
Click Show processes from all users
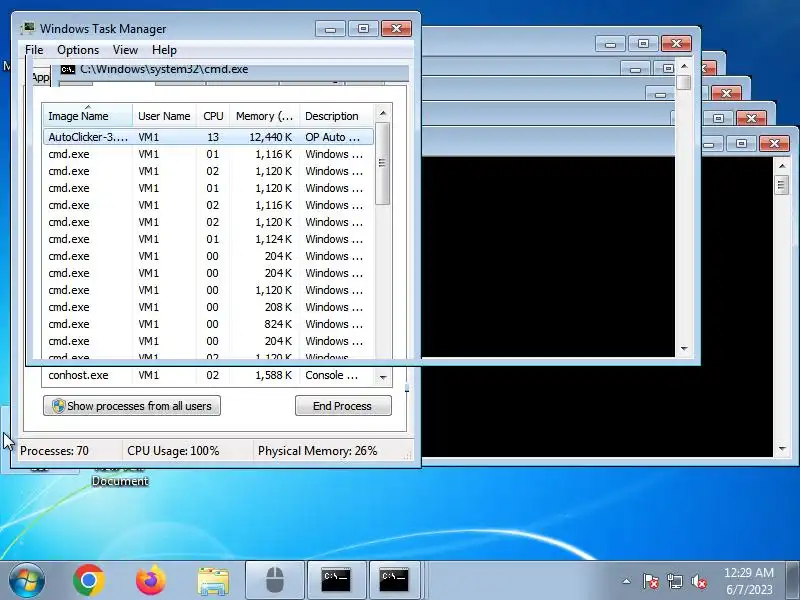point(132,406)
